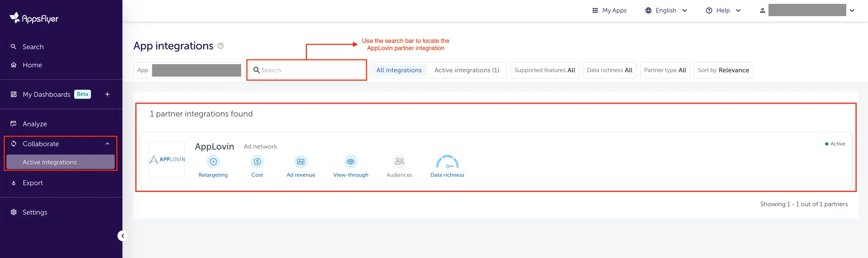Click the App integrations help icon

[221, 46]
